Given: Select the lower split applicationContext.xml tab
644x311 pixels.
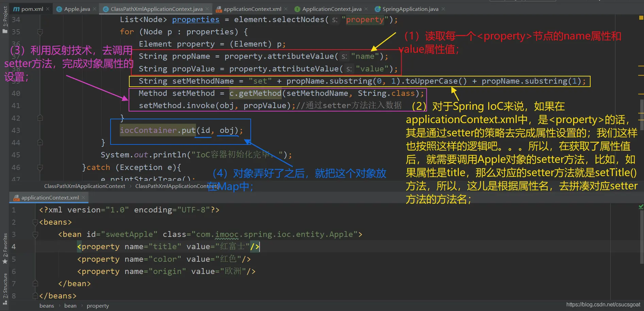Looking at the screenshot, I should click(x=49, y=198).
